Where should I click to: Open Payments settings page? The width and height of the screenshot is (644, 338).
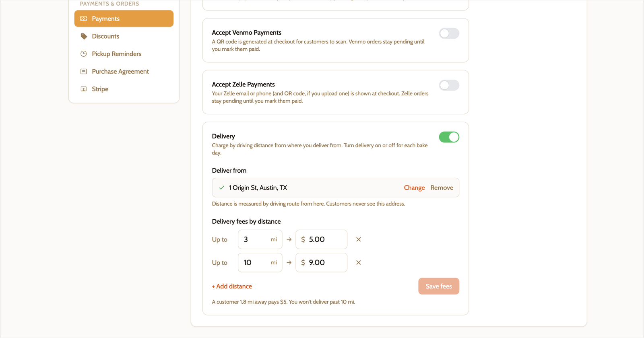tap(124, 19)
